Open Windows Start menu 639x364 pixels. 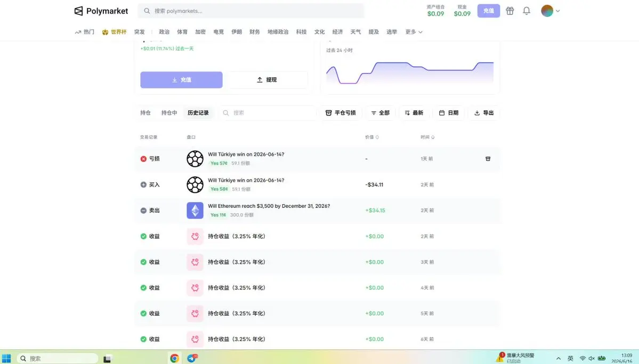tap(6, 358)
